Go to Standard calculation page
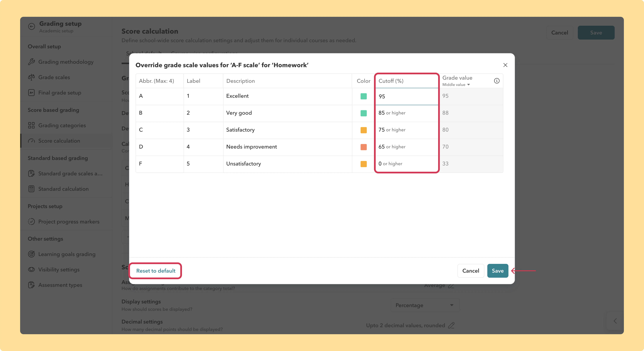This screenshot has width=644, height=351. click(64, 189)
